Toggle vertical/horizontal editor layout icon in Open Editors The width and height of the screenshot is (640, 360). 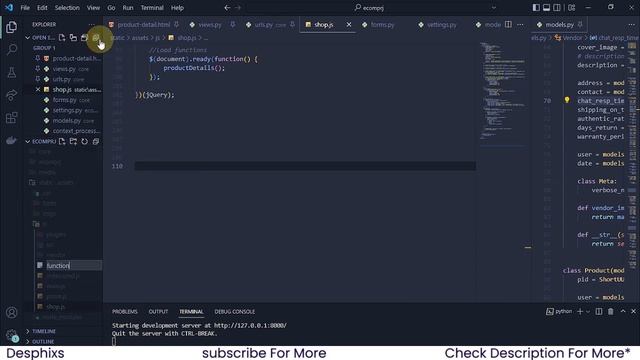tap(73, 38)
